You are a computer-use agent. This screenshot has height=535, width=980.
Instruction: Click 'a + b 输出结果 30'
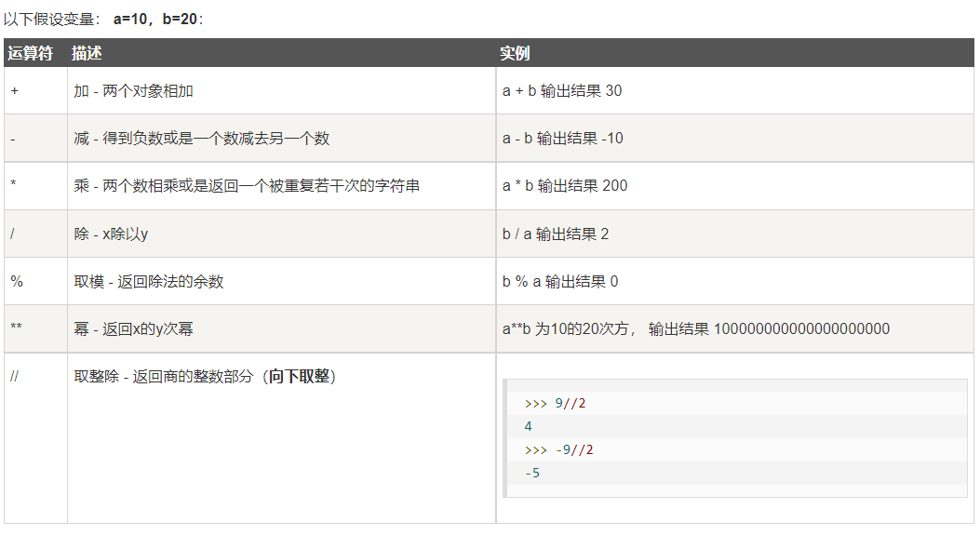(x=562, y=90)
